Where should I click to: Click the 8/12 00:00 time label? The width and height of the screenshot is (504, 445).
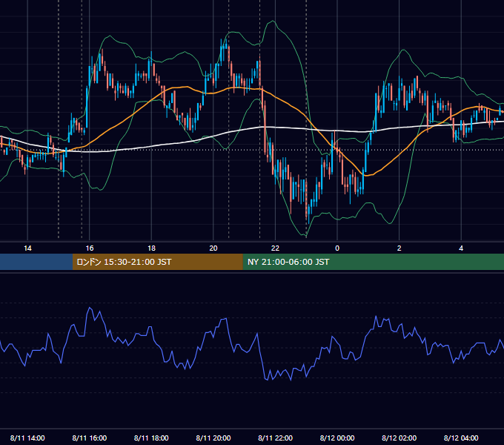(337, 438)
